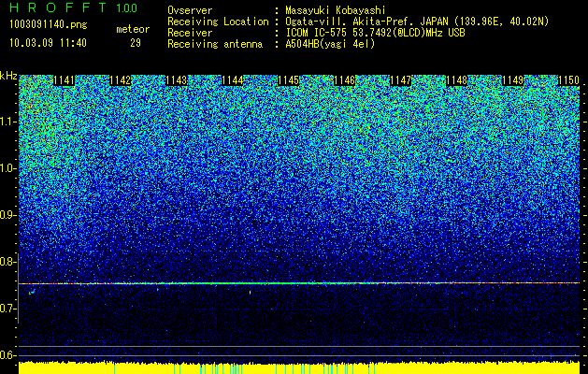
Task: Select the A504HB(yagi 4el) antenna text
Action: coord(330,44)
